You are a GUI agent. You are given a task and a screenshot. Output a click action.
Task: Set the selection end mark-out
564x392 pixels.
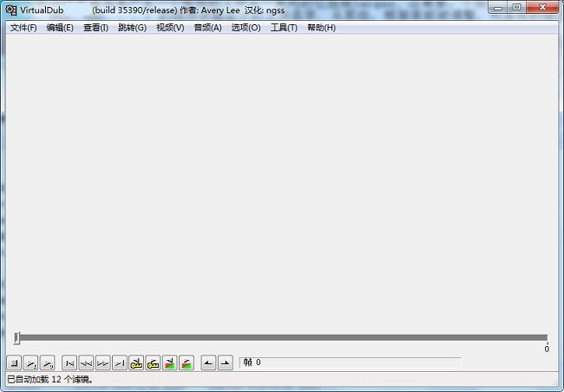(x=226, y=363)
